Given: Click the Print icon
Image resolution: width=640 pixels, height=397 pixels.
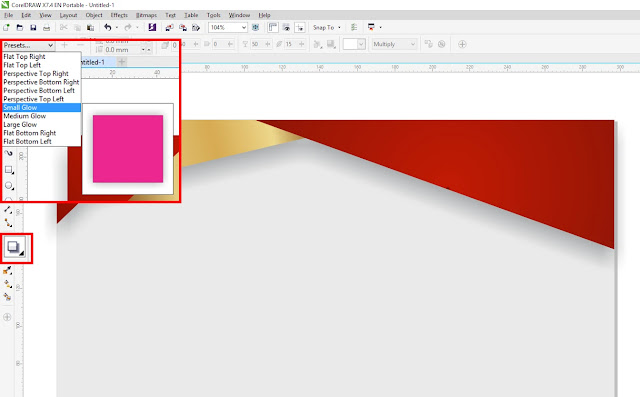Looking at the screenshot, I should click(x=47, y=27).
